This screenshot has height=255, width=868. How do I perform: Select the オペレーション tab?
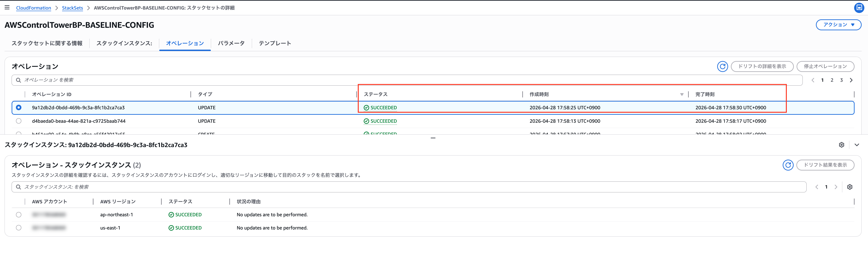coord(185,43)
